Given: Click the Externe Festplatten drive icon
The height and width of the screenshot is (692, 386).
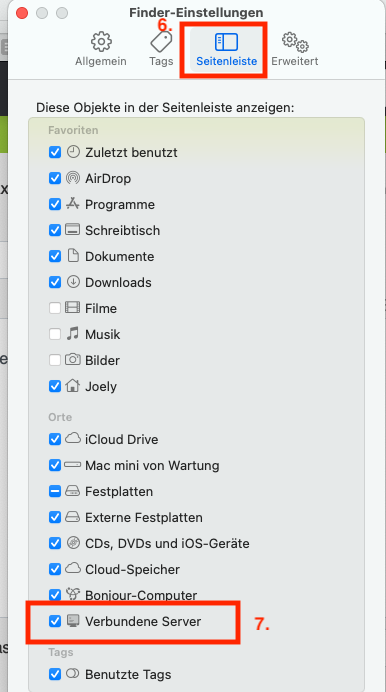Looking at the screenshot, I should (73, 517).
